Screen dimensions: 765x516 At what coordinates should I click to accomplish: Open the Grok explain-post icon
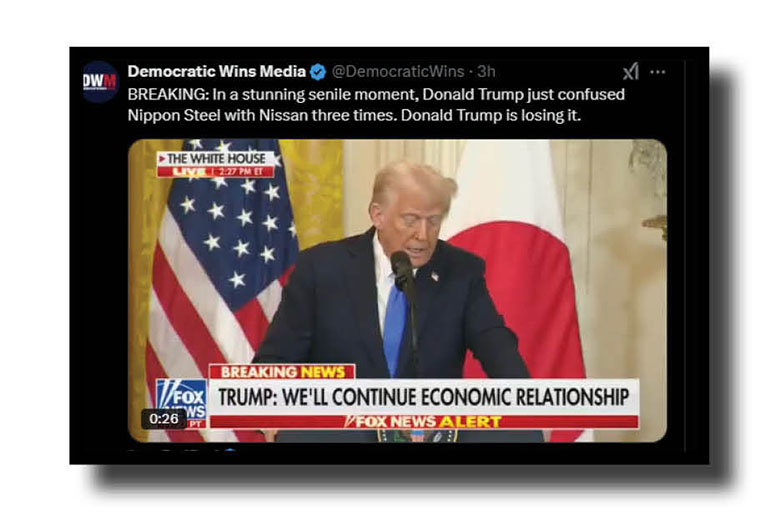[630, 72]
